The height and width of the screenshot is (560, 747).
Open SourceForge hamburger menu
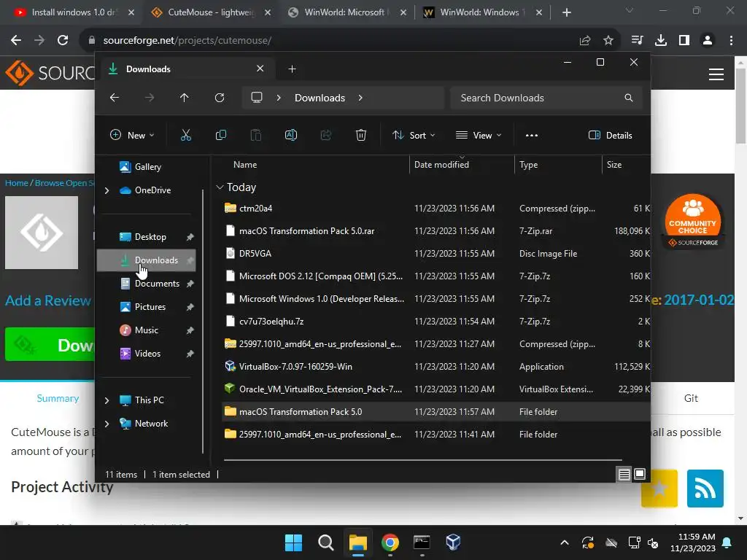coord(716,74)
